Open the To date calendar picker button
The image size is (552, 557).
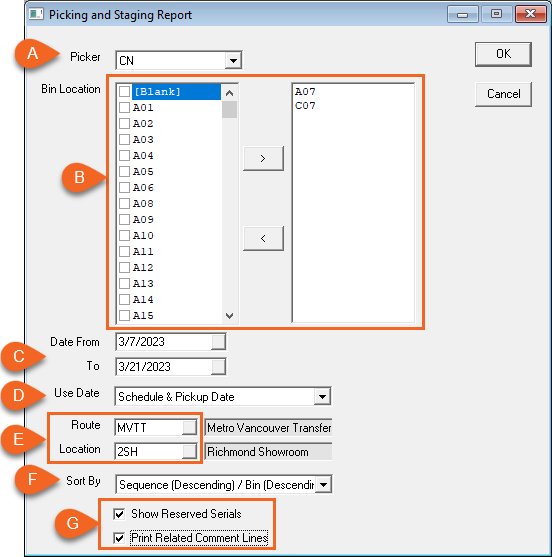218,367
